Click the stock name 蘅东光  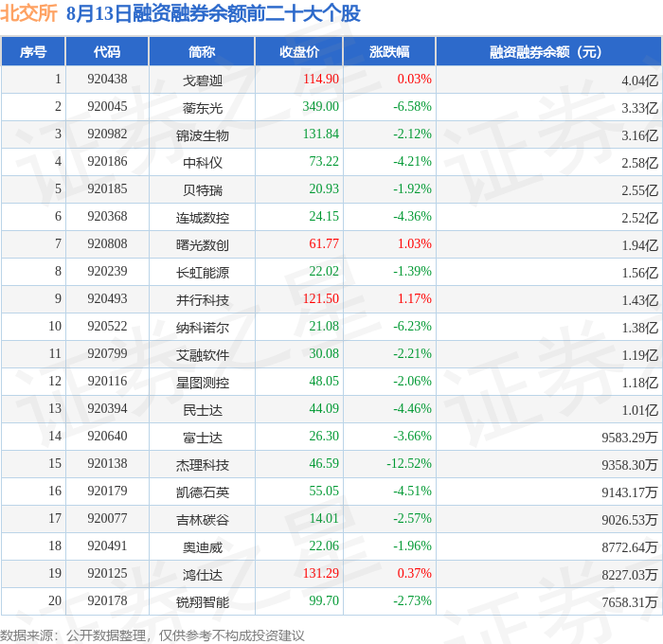click(x=202, y=108)
